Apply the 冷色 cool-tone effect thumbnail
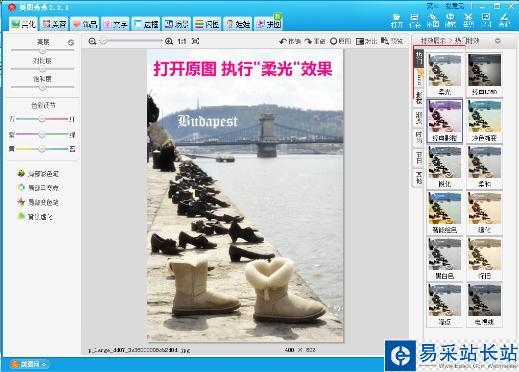 coord(484,121)
